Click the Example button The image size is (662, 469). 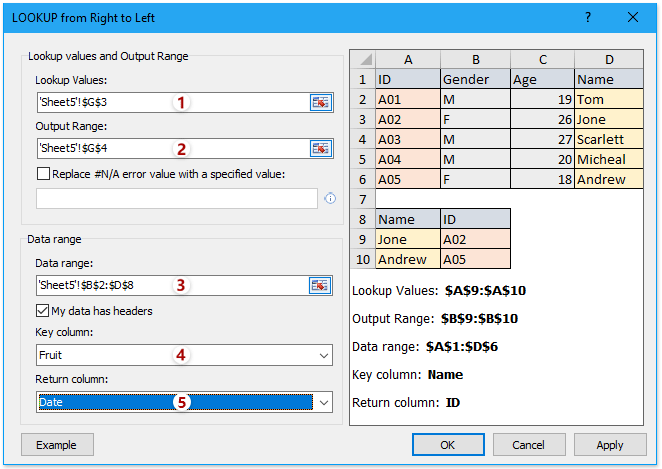pos(56,444)
